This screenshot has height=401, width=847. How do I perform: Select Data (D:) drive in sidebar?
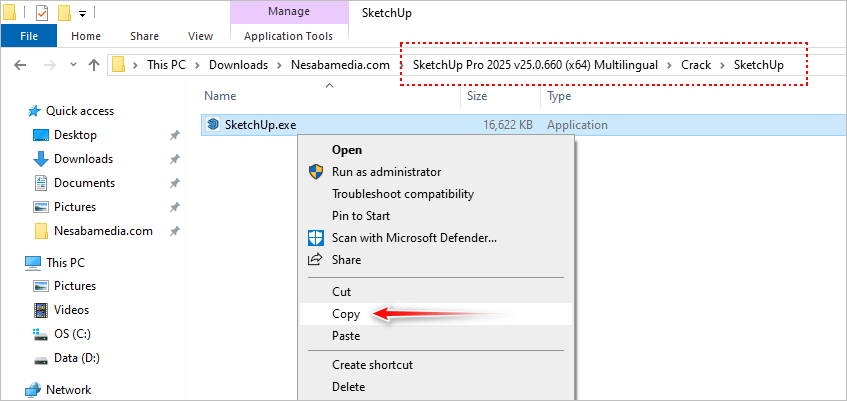tap(41, 358)
